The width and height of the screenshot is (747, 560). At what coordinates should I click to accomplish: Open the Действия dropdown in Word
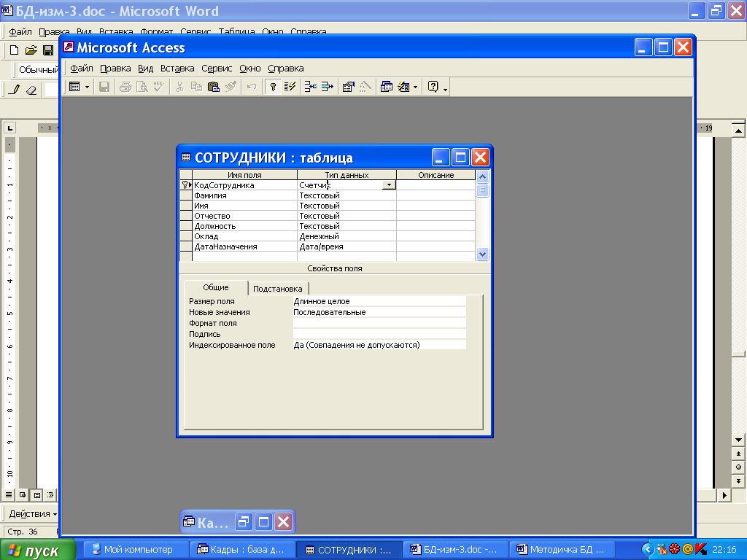click(x=33, y=514)
